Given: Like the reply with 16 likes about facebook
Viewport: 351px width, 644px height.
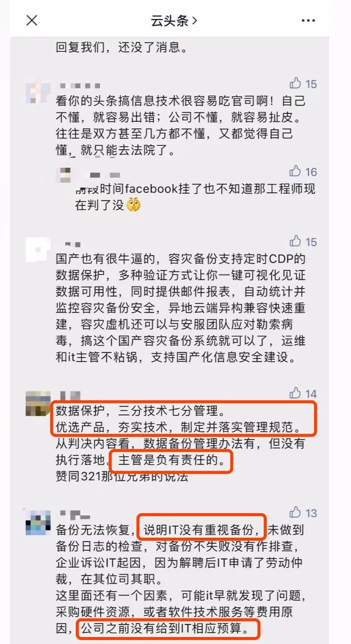Looking at the screenshot, I should 303,172.
